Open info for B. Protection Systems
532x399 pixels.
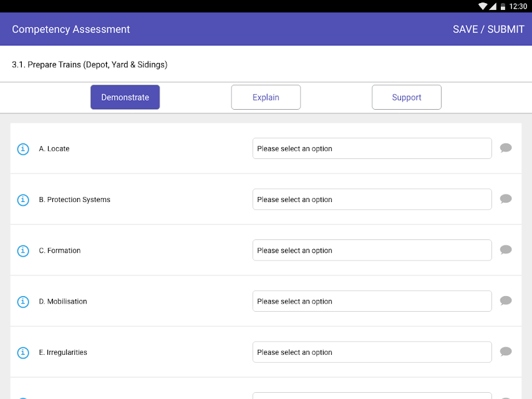[23, 200]
